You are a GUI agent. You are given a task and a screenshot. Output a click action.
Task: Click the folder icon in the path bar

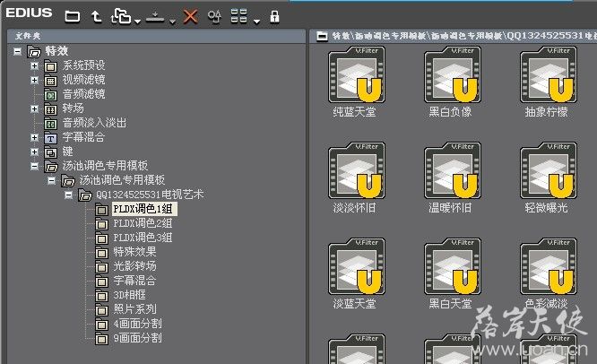click(x=322, y=36)
